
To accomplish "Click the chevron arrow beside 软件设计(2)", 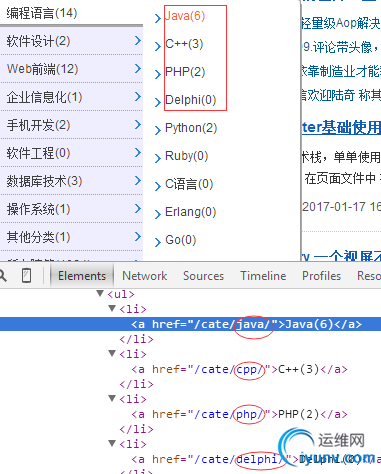I will pyautogui.click(x=138, y=41).
